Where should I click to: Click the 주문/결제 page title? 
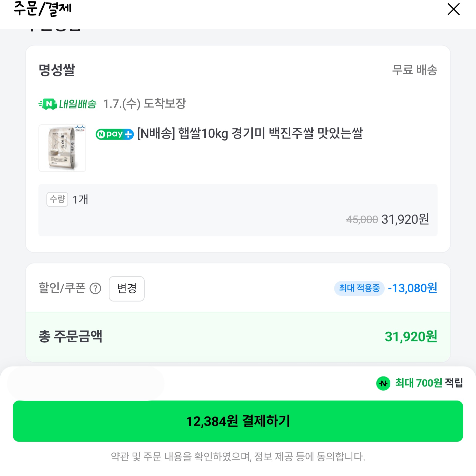pyautogui.click(x=43, y=9)
